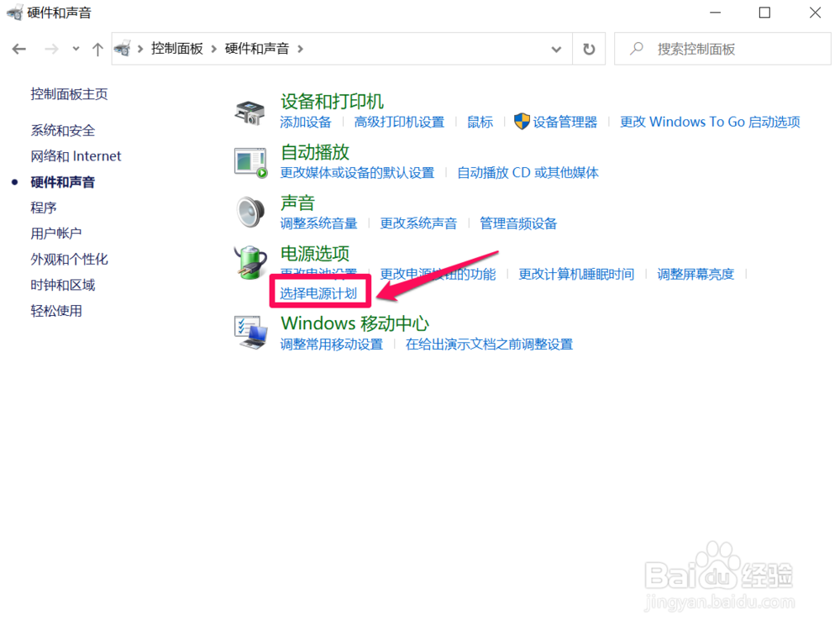The image size is (840, 631).
Task: Go back with the back arrow
Action: tap(19, 50)
